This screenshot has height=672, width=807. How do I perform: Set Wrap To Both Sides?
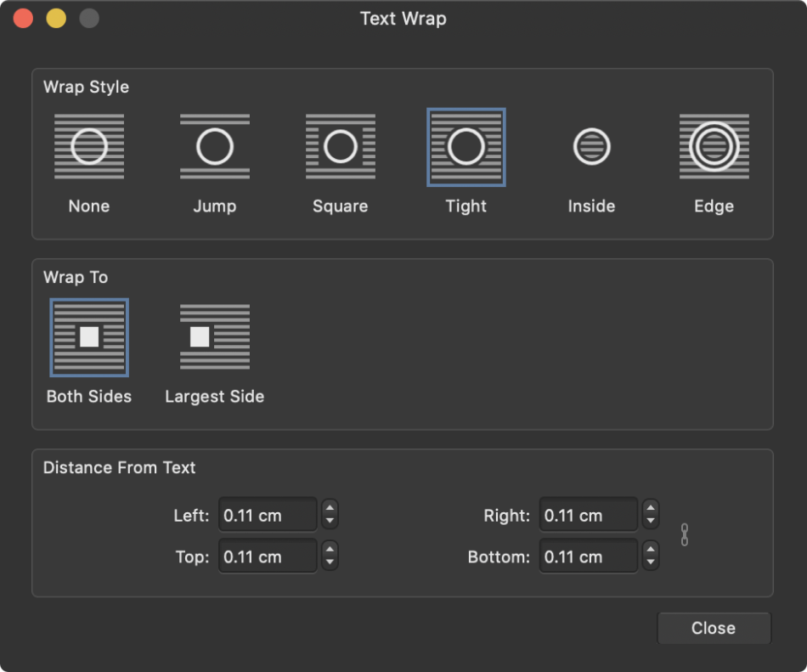(89, 337)
